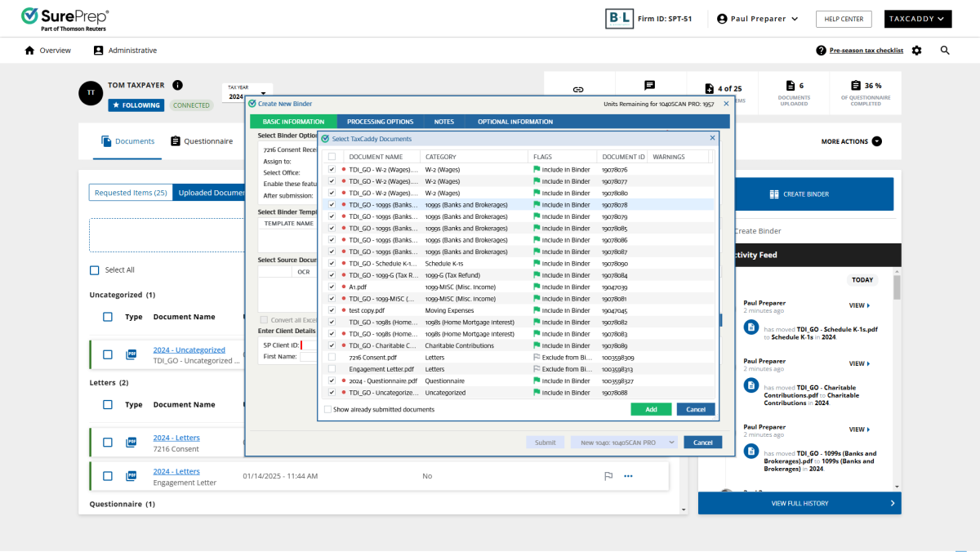
Task: Click the link icon in the stats bar
Action: pyautogui.click(x=578, y=89)
